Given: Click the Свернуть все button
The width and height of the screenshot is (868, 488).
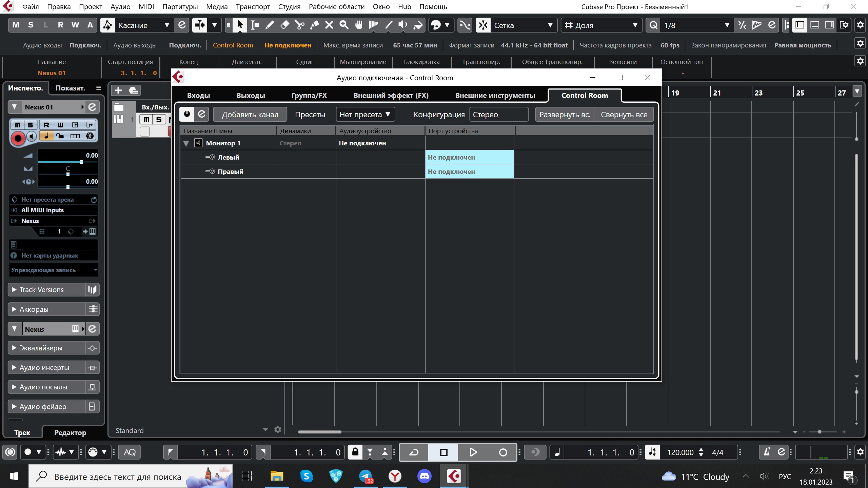Looking at the screenshot, I should pyautogui.click(x=624, y=115).
